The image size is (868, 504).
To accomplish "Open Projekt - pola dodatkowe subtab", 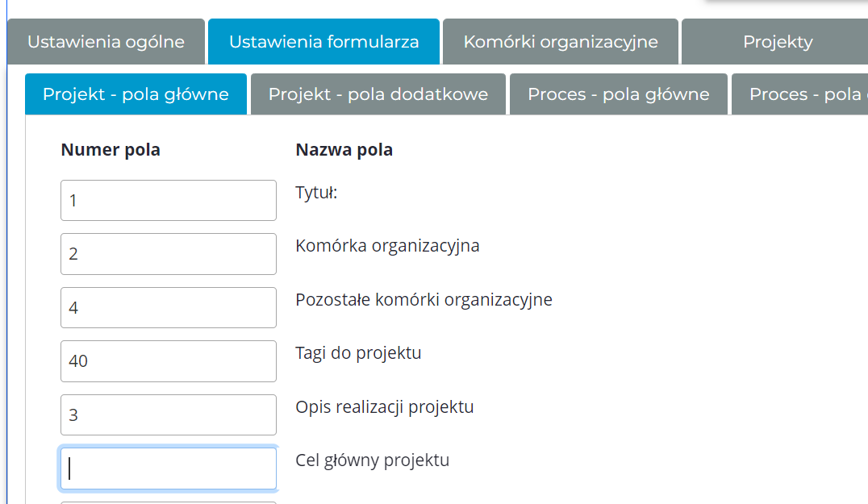I will coord(378,94).
